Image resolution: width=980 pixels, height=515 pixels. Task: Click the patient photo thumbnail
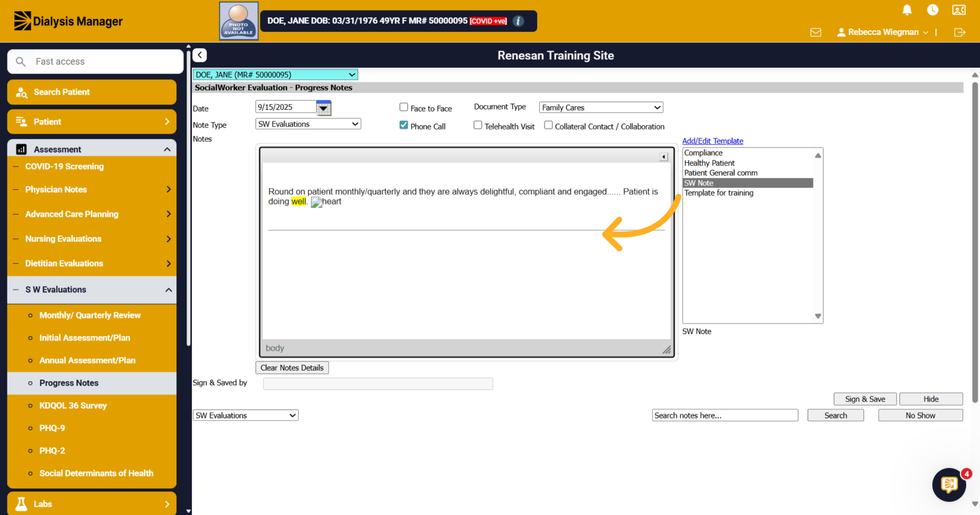(239, 21)
